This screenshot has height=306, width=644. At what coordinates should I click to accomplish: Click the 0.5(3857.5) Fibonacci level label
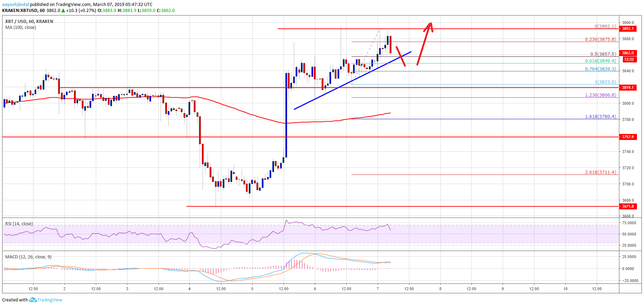pyautogui.click(x=603, y=54)
